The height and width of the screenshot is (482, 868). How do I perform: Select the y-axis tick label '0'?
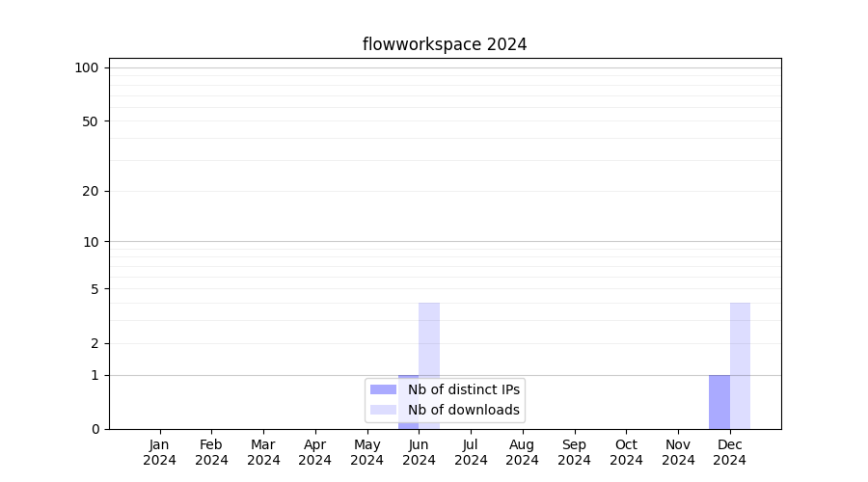[x=95, y=429]
